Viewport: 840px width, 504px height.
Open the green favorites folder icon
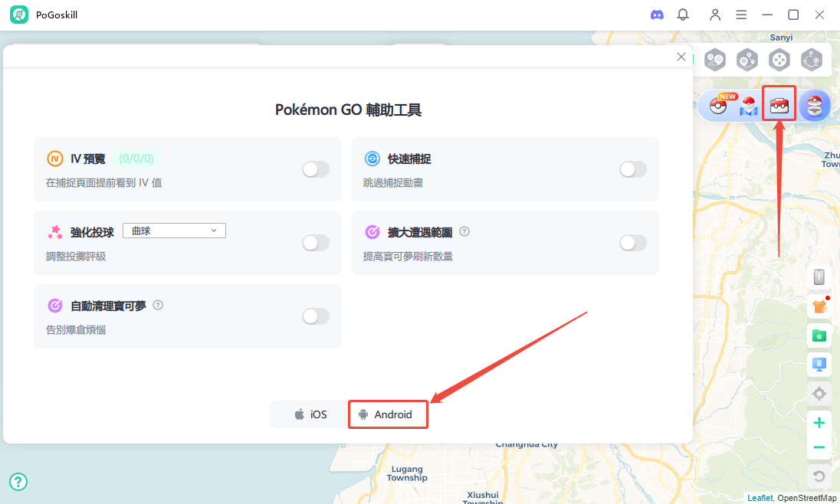(819, 335)
